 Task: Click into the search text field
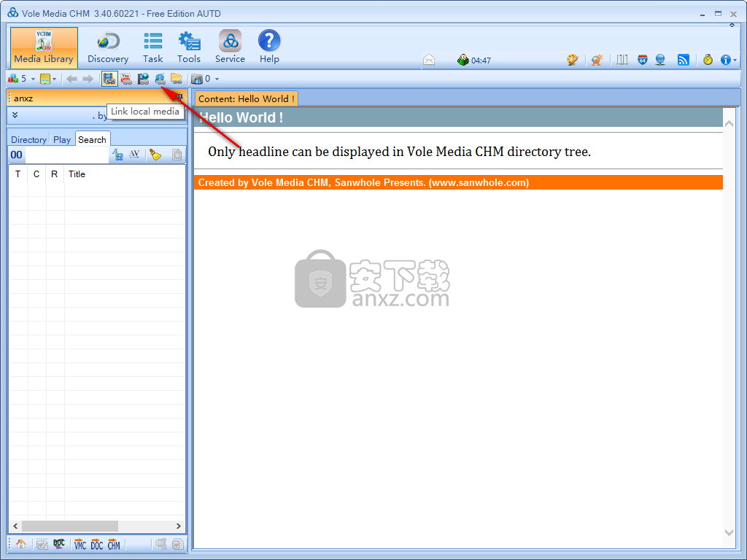66,155
